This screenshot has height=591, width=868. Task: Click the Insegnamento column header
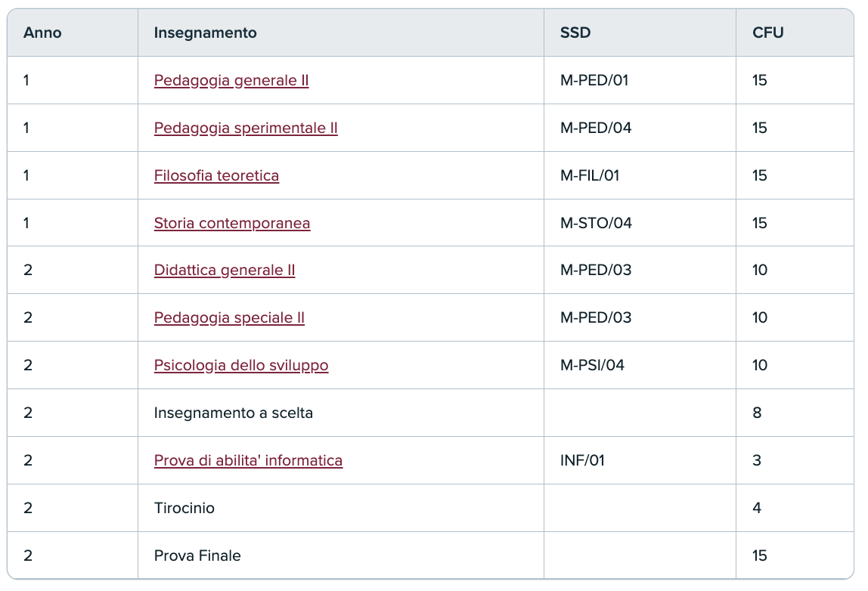[x=206, y=32]
